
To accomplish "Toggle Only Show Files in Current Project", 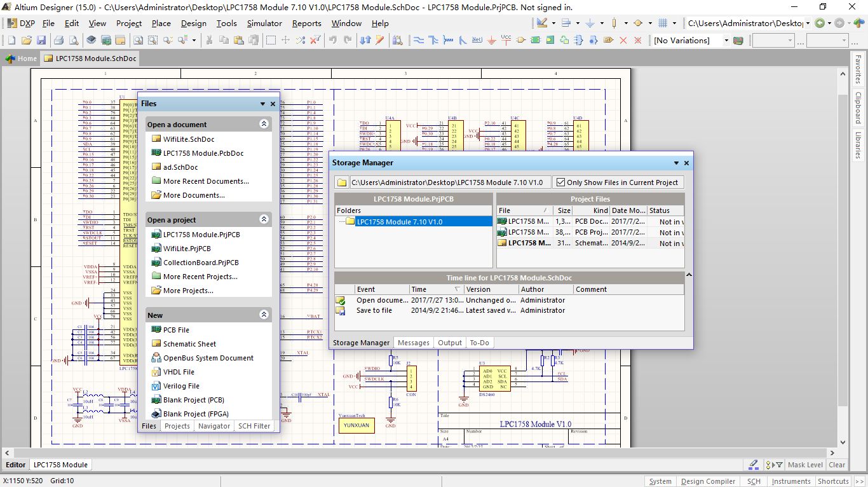I will pyautogui.click(x=560, y=182).
